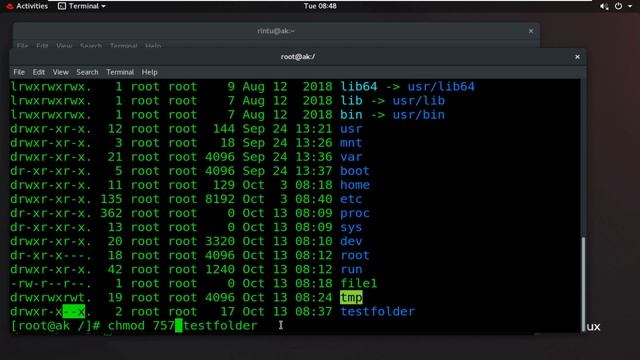Click the root directory name in listing
This screenshot has width=640, height=360.
(x=355, y=256)
